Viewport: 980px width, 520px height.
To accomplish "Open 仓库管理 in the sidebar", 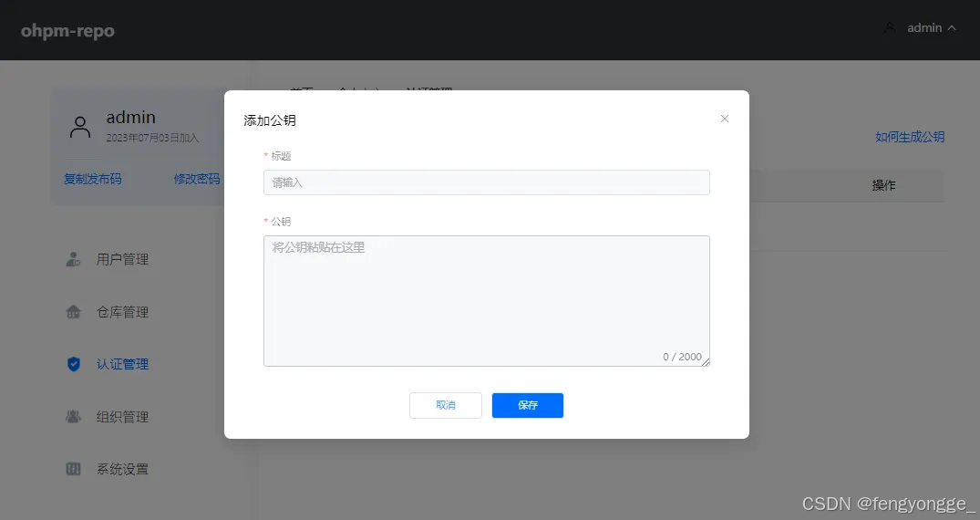I will pyautogui.click(x=122, y=312).
